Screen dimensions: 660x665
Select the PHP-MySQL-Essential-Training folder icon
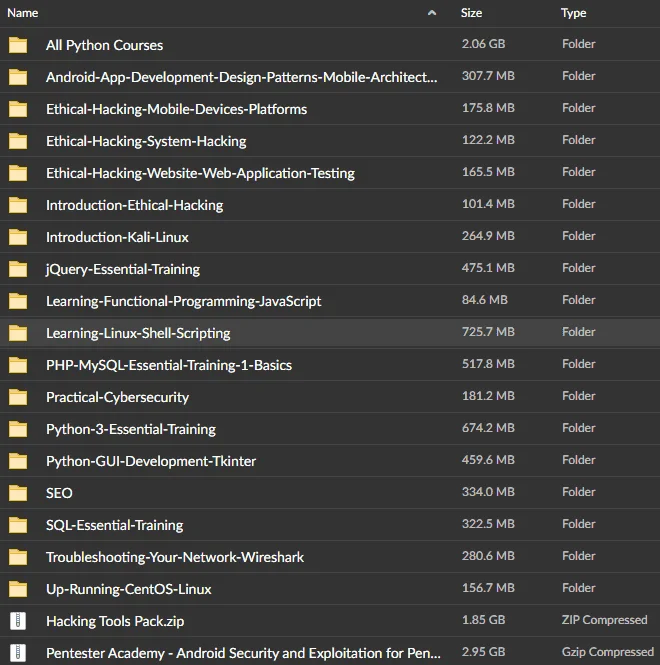pos(18,365)
